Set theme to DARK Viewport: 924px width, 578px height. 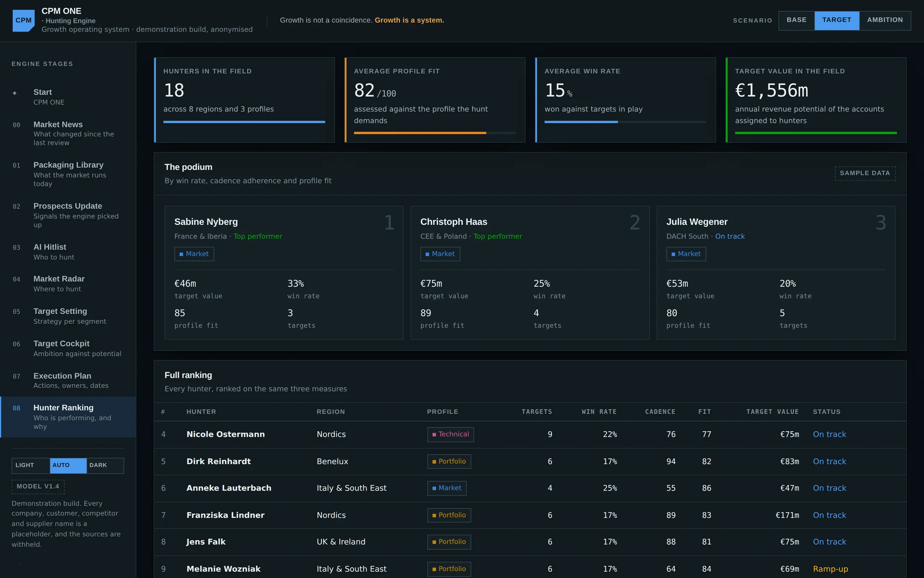click(105, 465)
